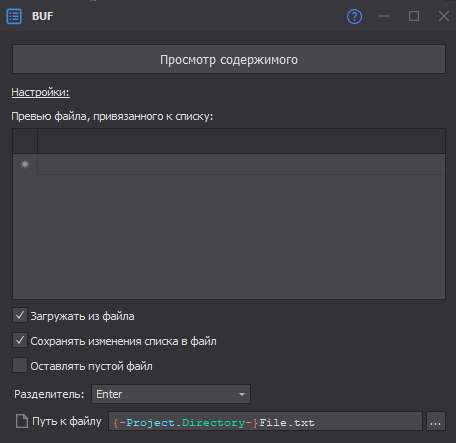The width and height of the screenshot is (456, 443).
Task: Open the Просмотр содержимого view
Action: [x=229, y=59]
